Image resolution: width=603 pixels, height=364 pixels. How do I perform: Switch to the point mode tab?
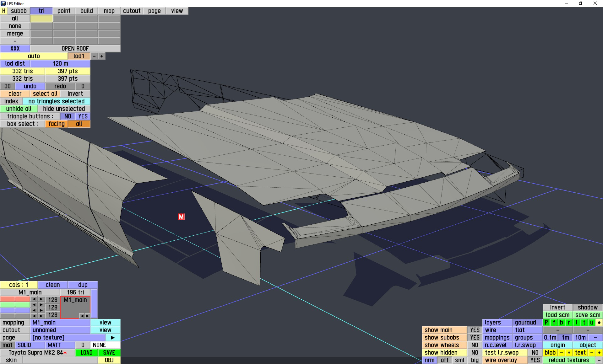click(x=64, y=11)
